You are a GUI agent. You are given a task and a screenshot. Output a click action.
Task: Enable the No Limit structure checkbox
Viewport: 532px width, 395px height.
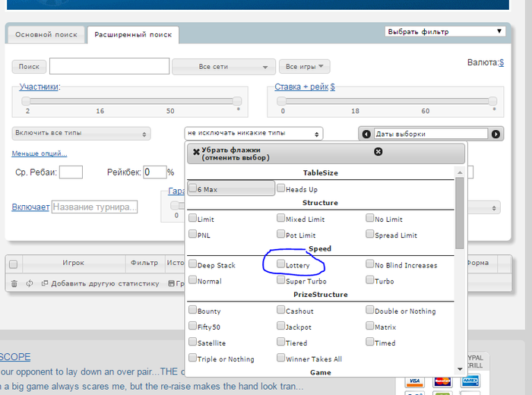[369, 218]
